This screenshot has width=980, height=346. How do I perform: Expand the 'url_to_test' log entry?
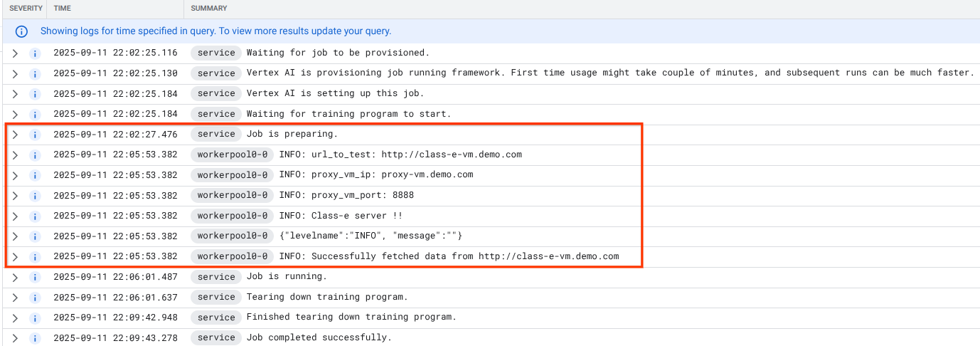[x=15, y=154]
